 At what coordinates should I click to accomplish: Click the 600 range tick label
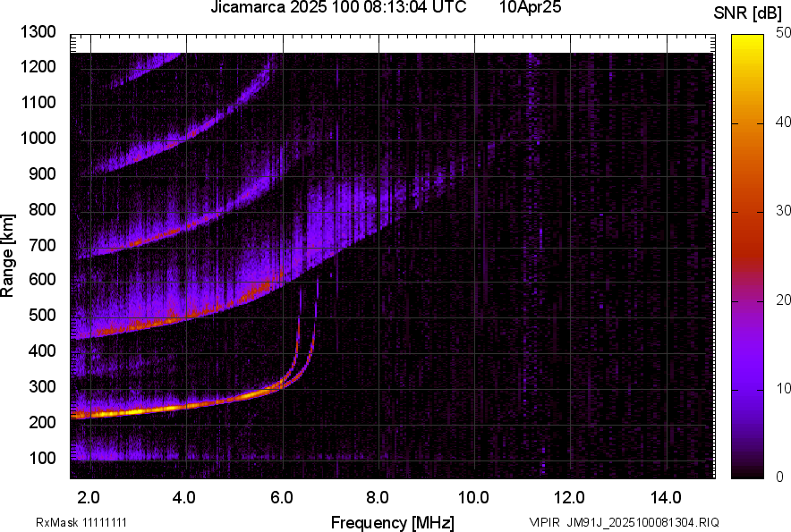[x=42, y=279]
